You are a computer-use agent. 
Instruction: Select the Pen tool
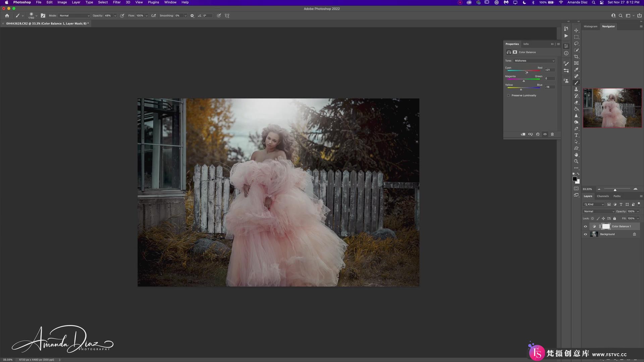[x=576, y=129]
